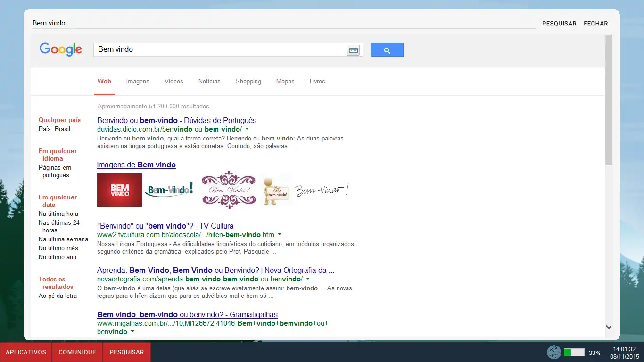
Task: Click the clock showing 14:01:32
Action: pos(625,349)
